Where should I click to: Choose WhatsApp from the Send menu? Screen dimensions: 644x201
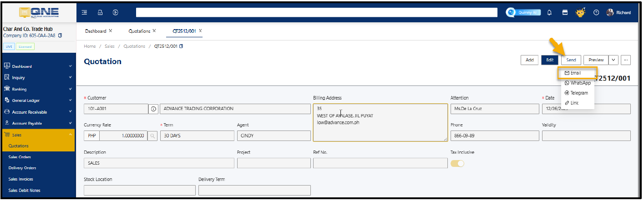point(577,83)
